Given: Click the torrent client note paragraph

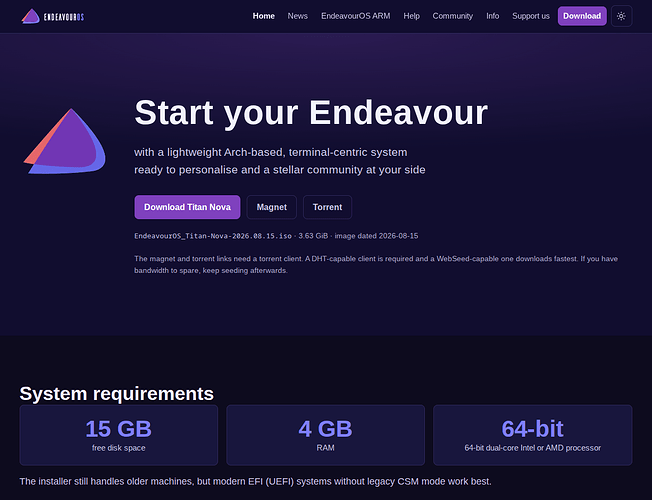Looking at the screenshot, I should tap(376, 265).
